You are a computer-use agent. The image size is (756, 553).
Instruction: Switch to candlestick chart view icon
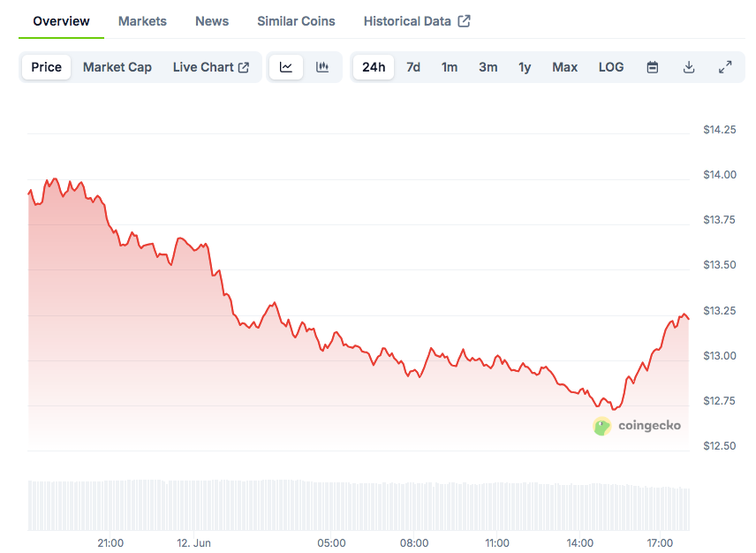pyautogui.click(x=322, y=67)
